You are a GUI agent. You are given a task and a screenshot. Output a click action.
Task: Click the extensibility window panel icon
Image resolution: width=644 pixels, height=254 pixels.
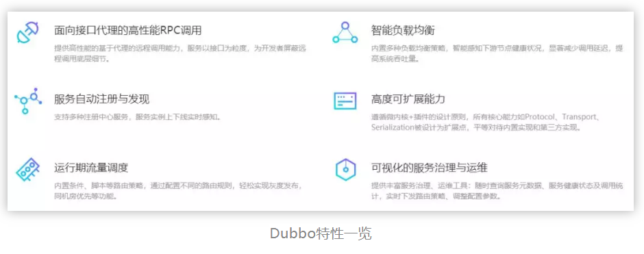pyautogui.click(x=345, y=101)
